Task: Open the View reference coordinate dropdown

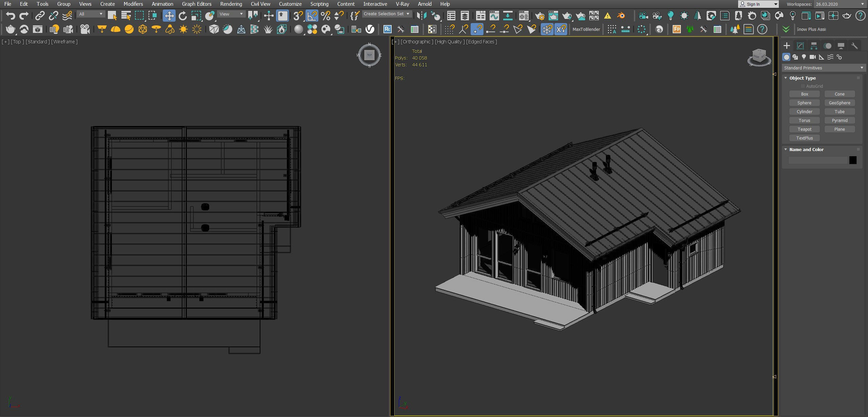Action: [231, 14]
